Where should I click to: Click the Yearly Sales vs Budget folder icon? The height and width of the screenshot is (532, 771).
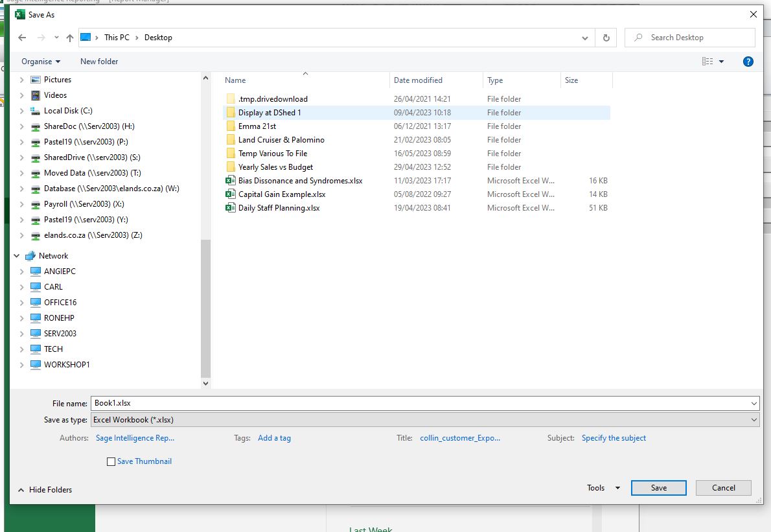pyautogui.click(x=230, y=167)
